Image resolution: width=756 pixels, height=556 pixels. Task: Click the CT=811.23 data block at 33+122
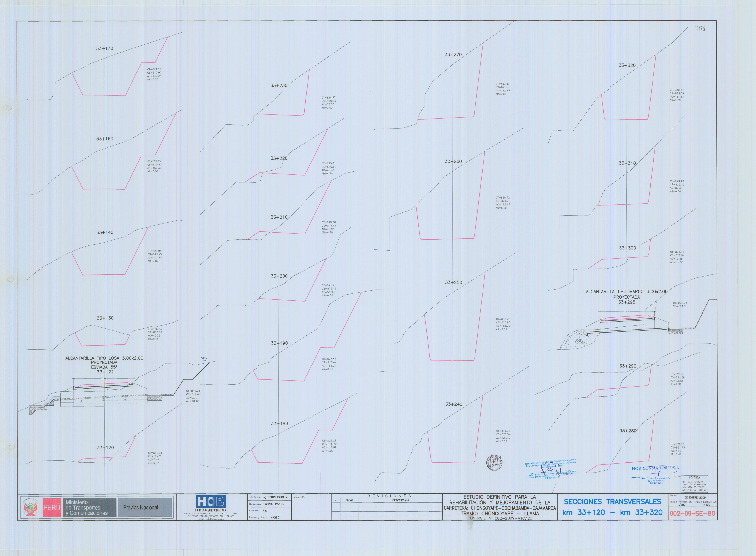193,396
